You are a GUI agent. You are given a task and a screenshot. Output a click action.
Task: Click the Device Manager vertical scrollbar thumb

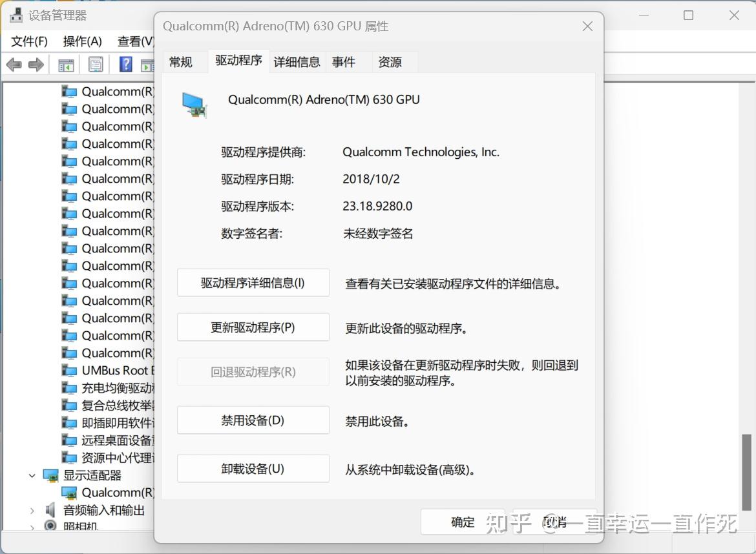746,472
